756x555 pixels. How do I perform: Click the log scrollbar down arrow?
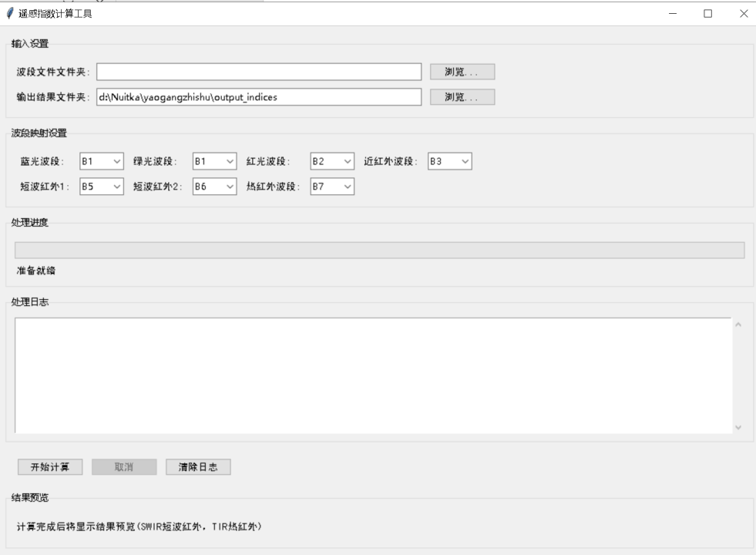pyautogui.click(x=738, y=427)
